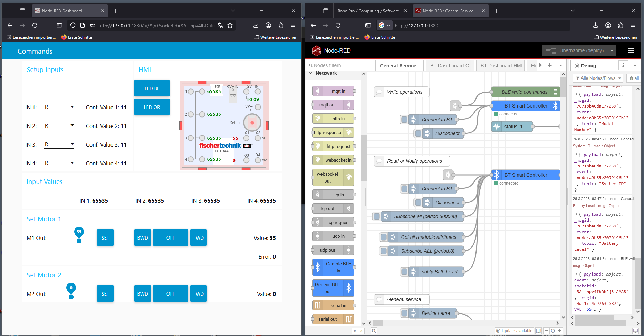
Task: Click inject button on Get all readable attributes
Action: pos(384,237)
